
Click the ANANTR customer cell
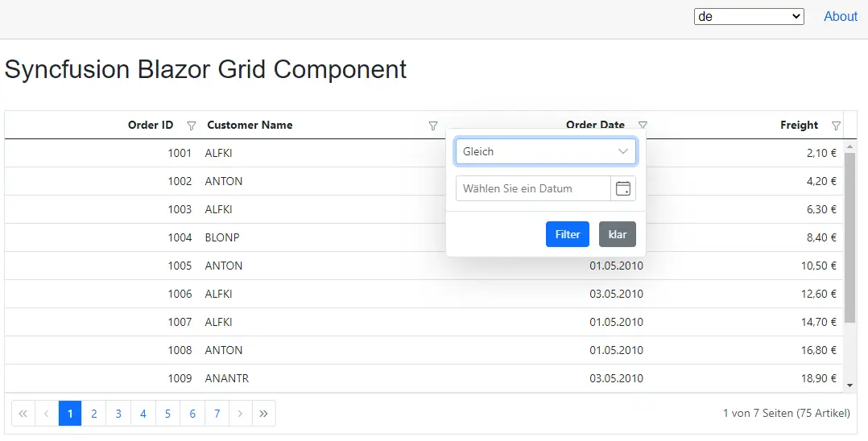coord(226,378)
